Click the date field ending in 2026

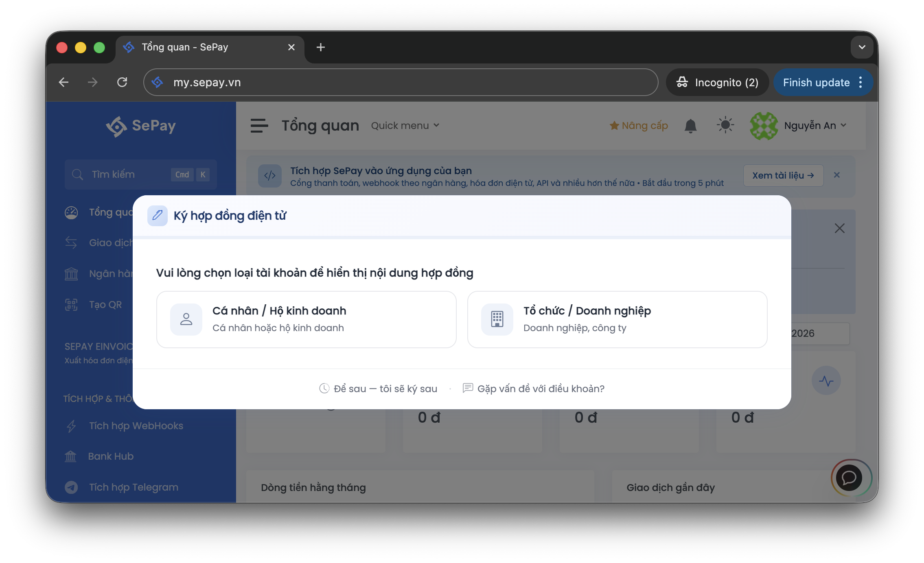[820, 334]
